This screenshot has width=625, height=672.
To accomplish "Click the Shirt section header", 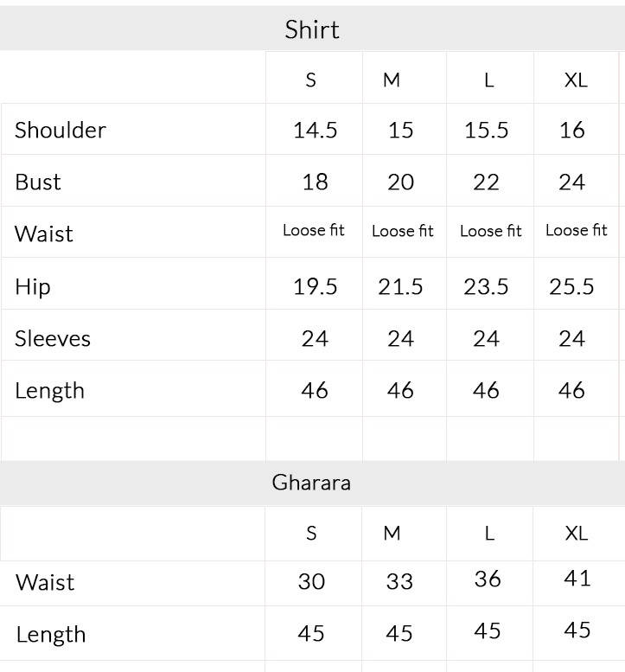I will click(x=312, y=29).
